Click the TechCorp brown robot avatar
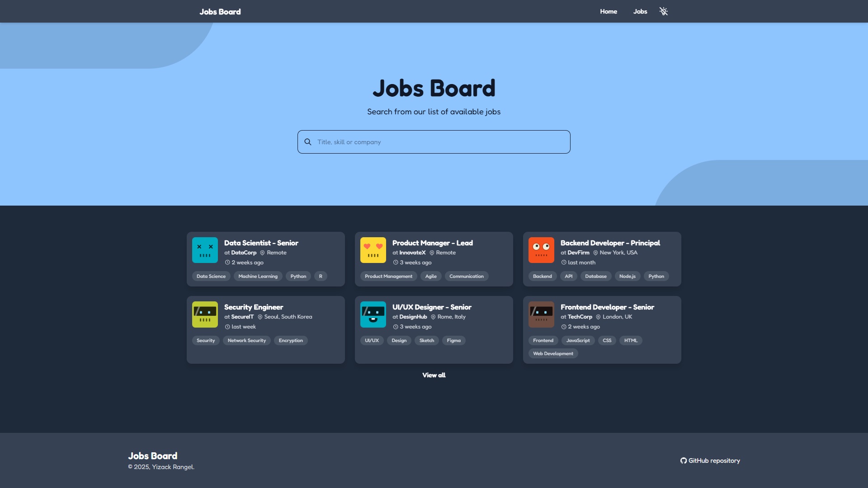 [x=541, y=314]
